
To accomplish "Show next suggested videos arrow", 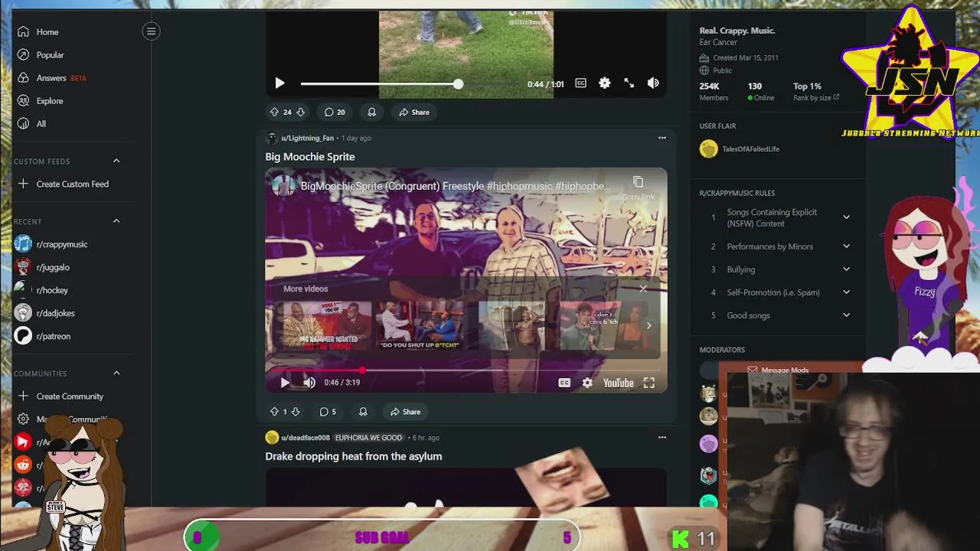I will pyautogui.click(x=648, y=325).
